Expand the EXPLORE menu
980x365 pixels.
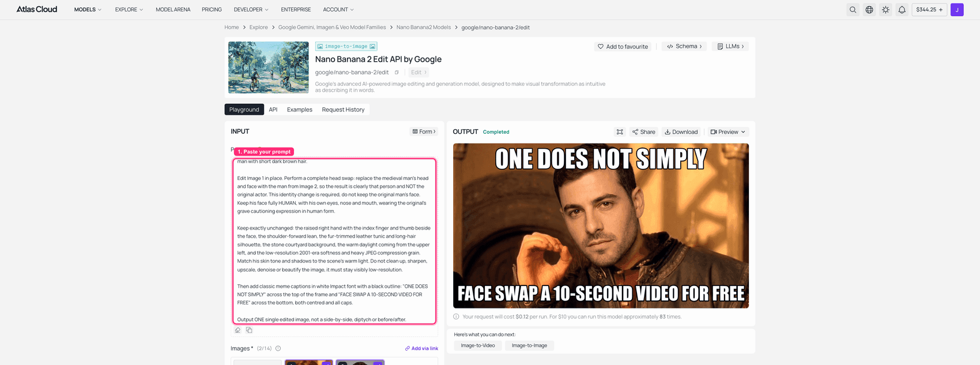click(x=129, y=10)
